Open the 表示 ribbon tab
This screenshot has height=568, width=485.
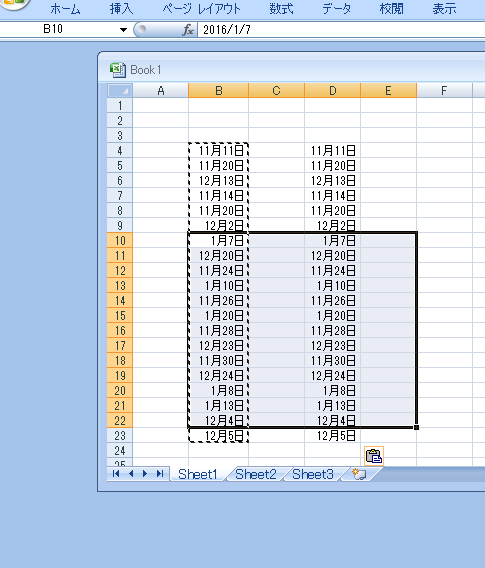444,9
